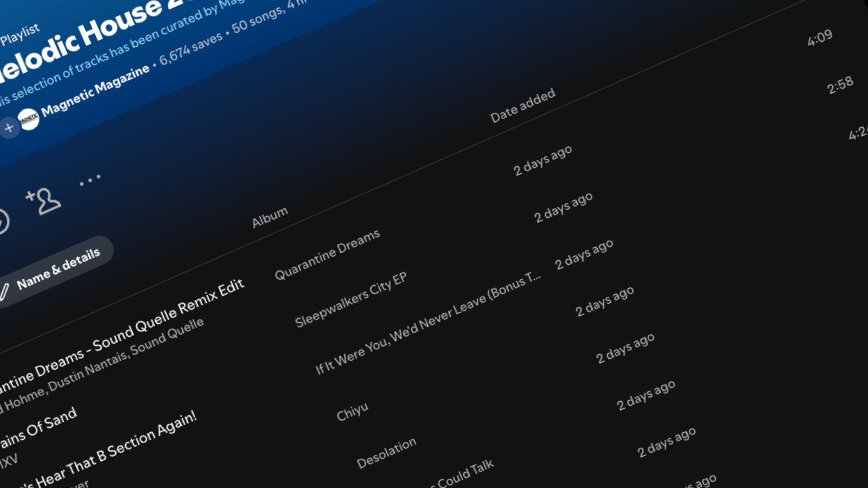
Task: Sort by the Date added column header
Action: (x=523, y=105)
